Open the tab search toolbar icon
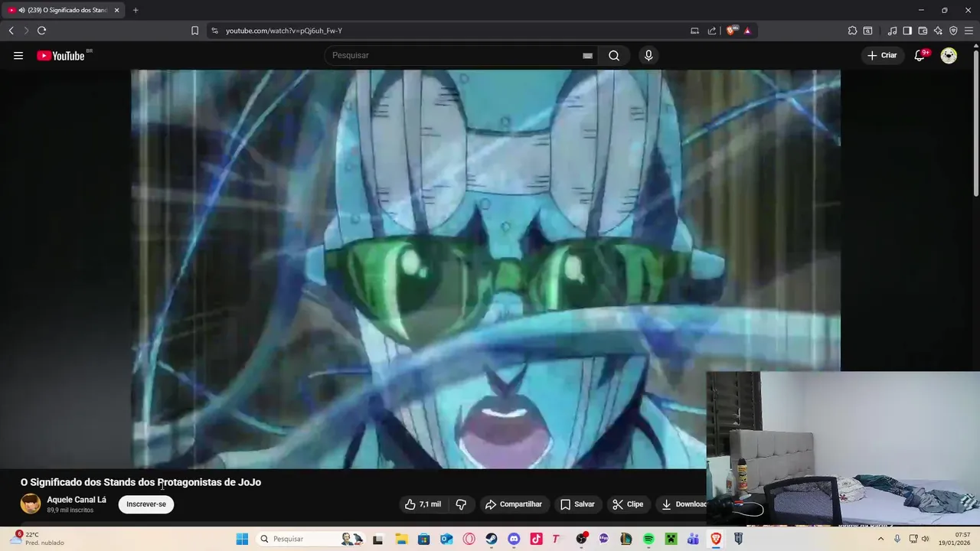Screen dimensions: 980x551 pos(867,31)
